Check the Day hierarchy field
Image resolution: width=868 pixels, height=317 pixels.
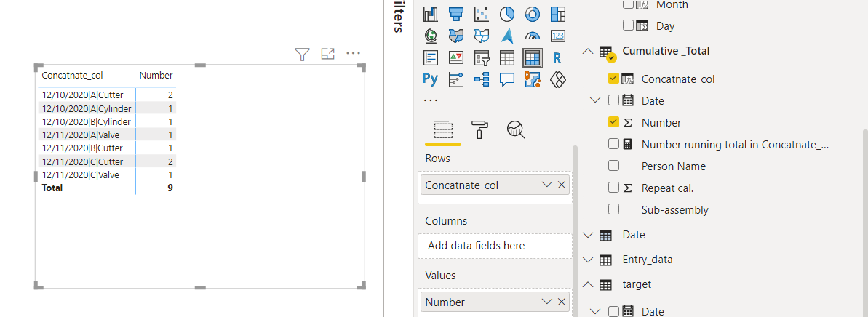(x=629, y=25)
